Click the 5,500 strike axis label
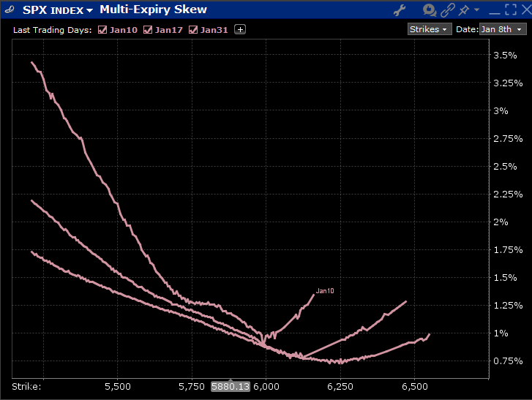The image size is (532, 400). [x=118, y=386]
